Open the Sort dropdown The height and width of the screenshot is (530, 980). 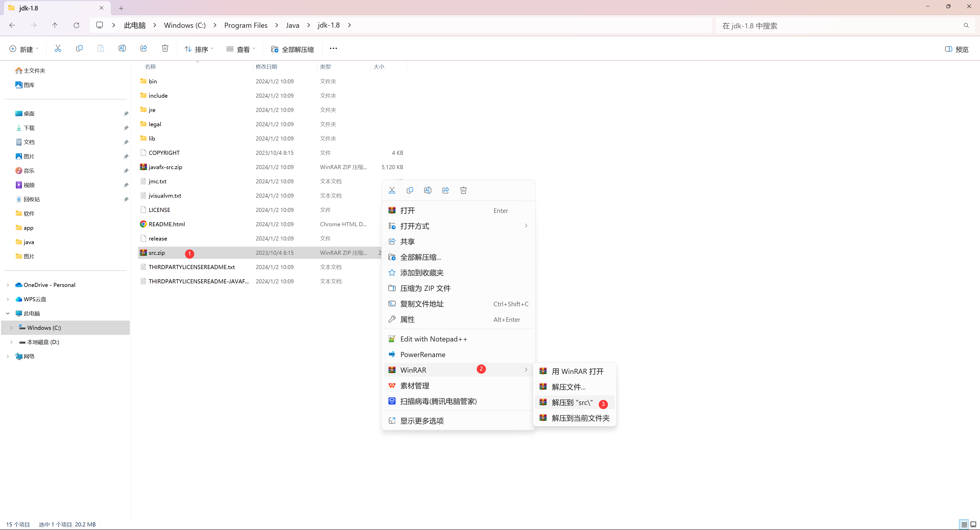coord(199,49)
